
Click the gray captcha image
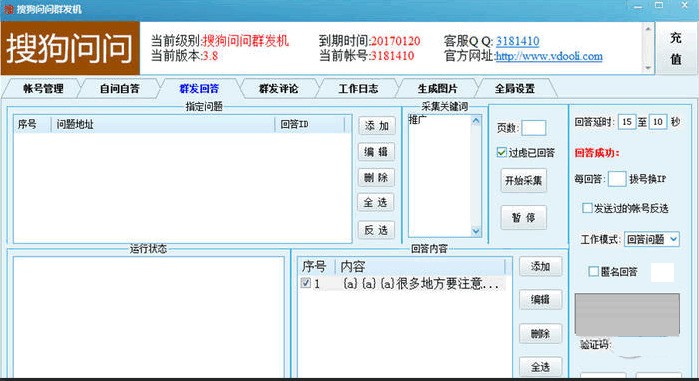[x=627, y=314]
